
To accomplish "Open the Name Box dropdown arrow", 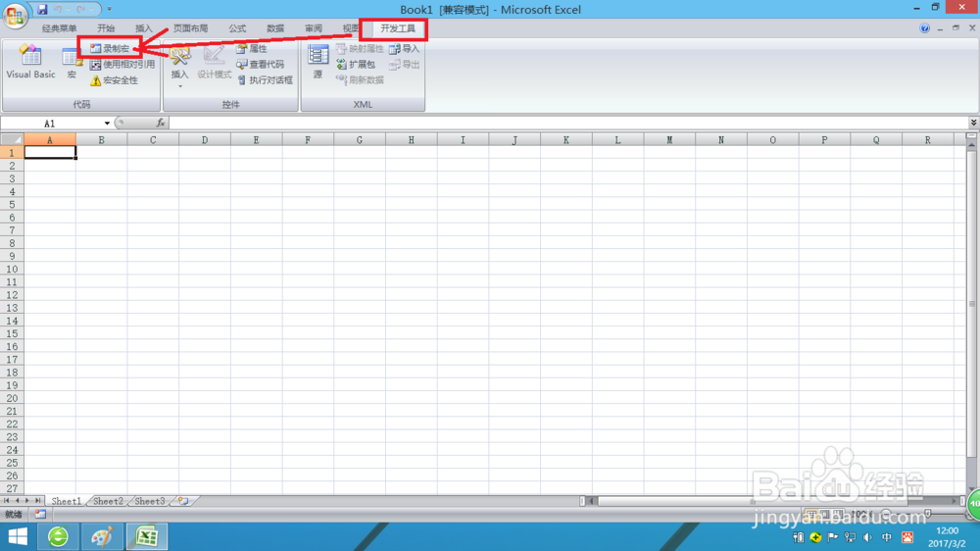I will pyautogui.click(x=107, y=124).
